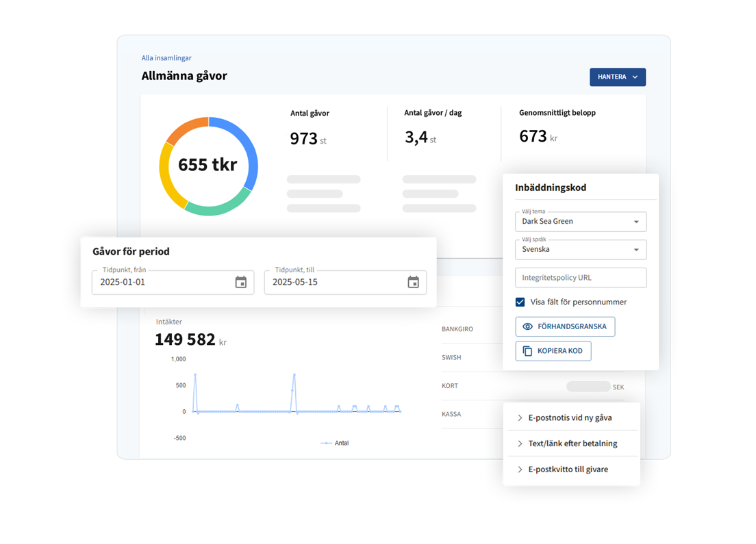The width and height of the screenshot is (756, 544).
Task: Open the Hantera dropdown menu
Action: point(617,77)
